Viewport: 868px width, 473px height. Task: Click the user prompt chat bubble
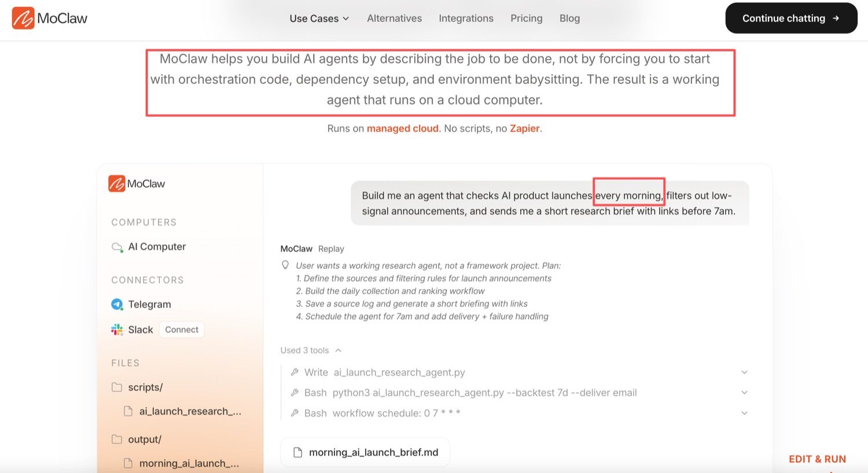tap(550, 203)
